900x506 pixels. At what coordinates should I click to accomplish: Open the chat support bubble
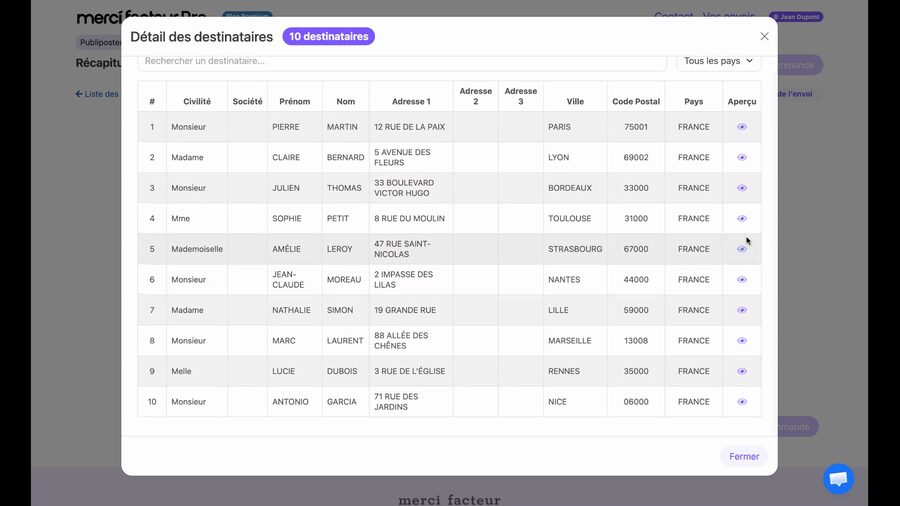(838, 479)
